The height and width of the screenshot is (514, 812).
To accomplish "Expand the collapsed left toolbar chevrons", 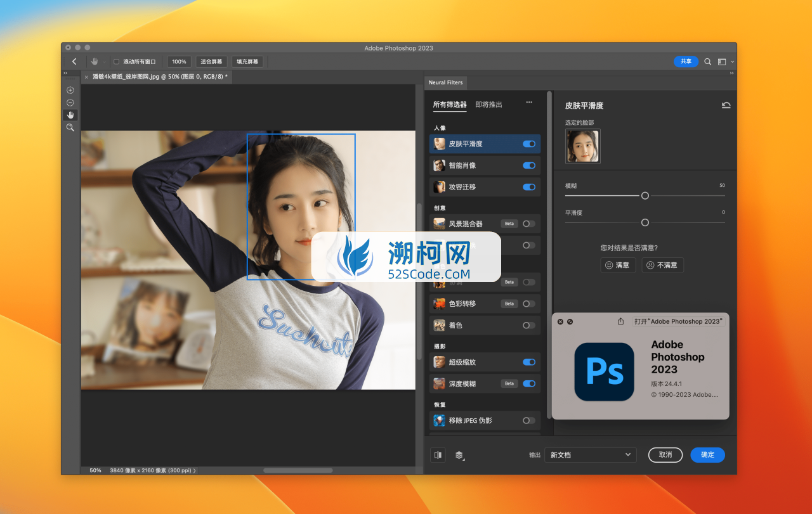I will tap(65, 74).
